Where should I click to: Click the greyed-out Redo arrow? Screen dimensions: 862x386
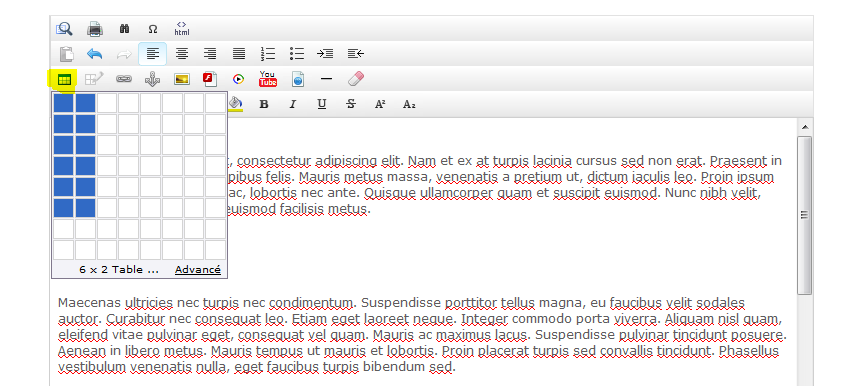point(124,54)
